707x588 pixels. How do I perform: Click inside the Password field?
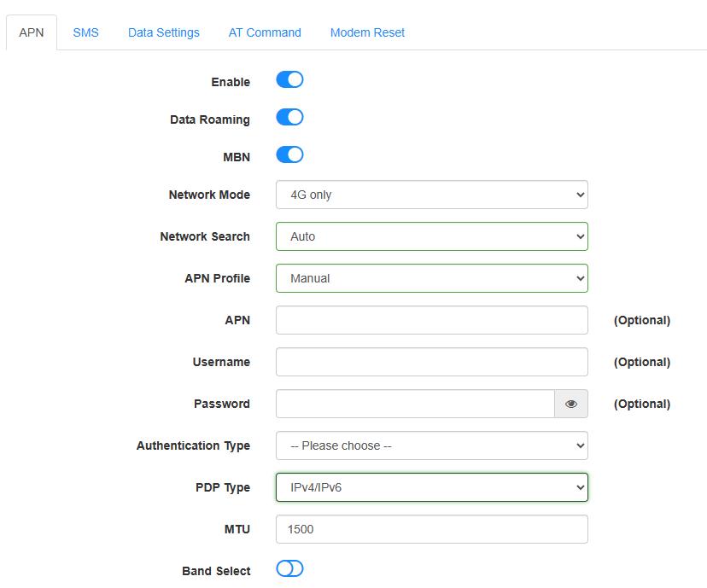point(415,404)
